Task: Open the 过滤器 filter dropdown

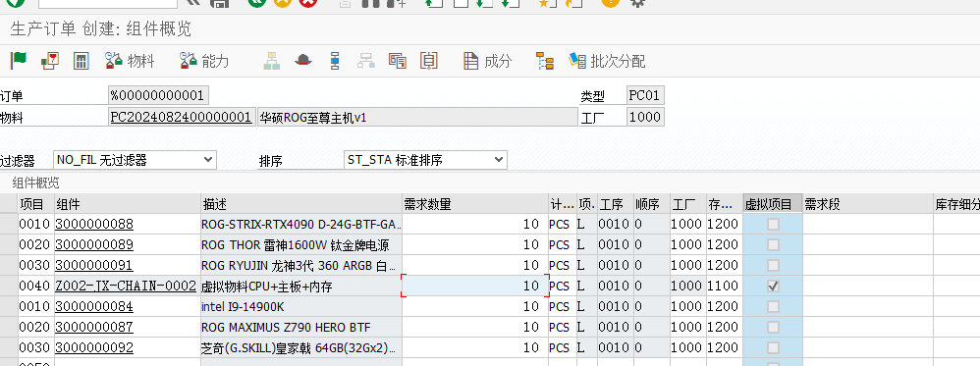Action: point(135,160)
